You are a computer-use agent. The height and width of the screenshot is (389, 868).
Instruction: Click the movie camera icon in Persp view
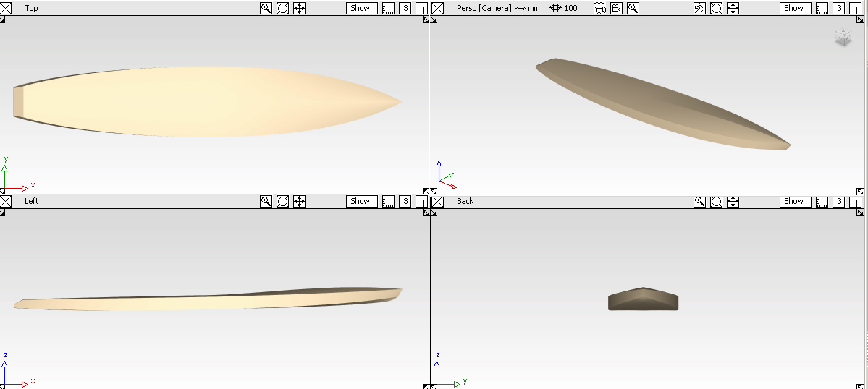[599, 9]
